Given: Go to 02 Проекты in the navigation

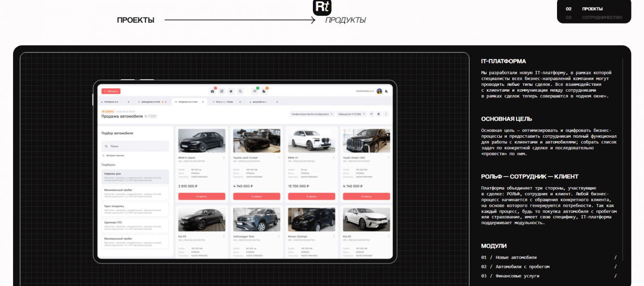Looking at the screenshot, I should click(584, 9).
